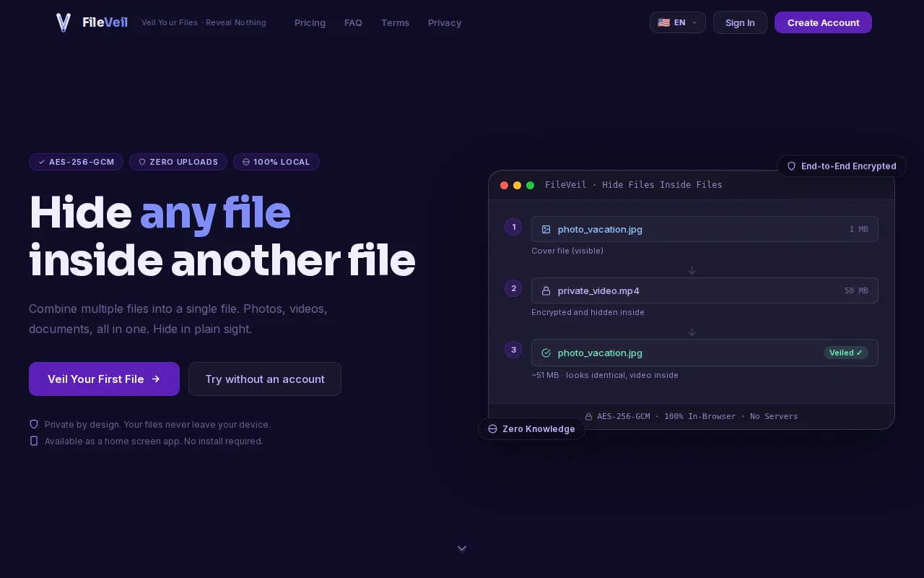Image resolution: width=924 pixels, height=578 pixels.
Task: Click lock icon next to private_video.mp4
Action: tap(546, 290)
